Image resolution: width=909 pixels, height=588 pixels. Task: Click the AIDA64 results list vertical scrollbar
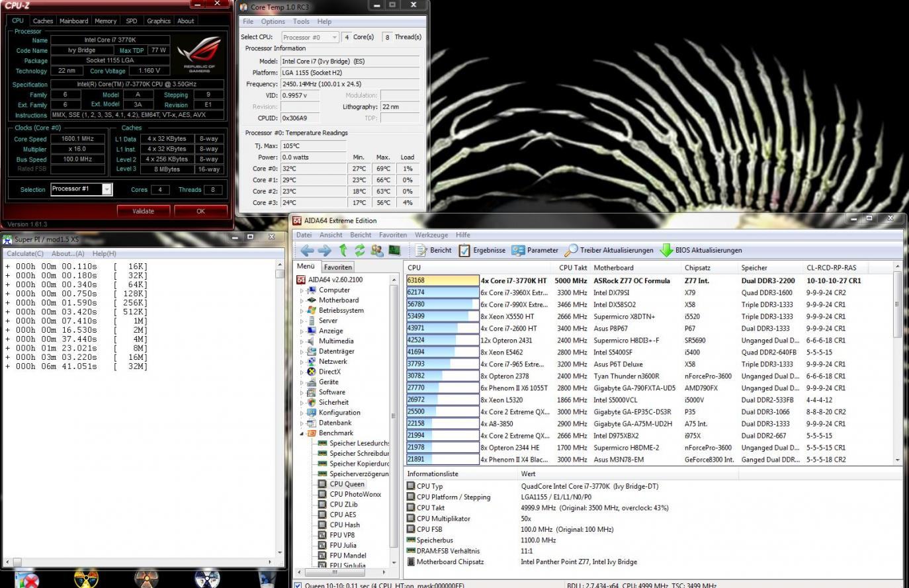point(897,363)
